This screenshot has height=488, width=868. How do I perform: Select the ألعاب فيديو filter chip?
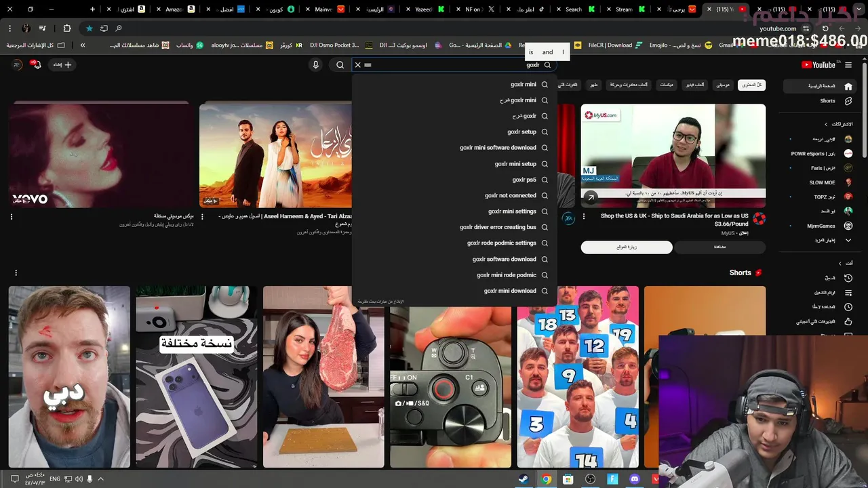[694, 85]
